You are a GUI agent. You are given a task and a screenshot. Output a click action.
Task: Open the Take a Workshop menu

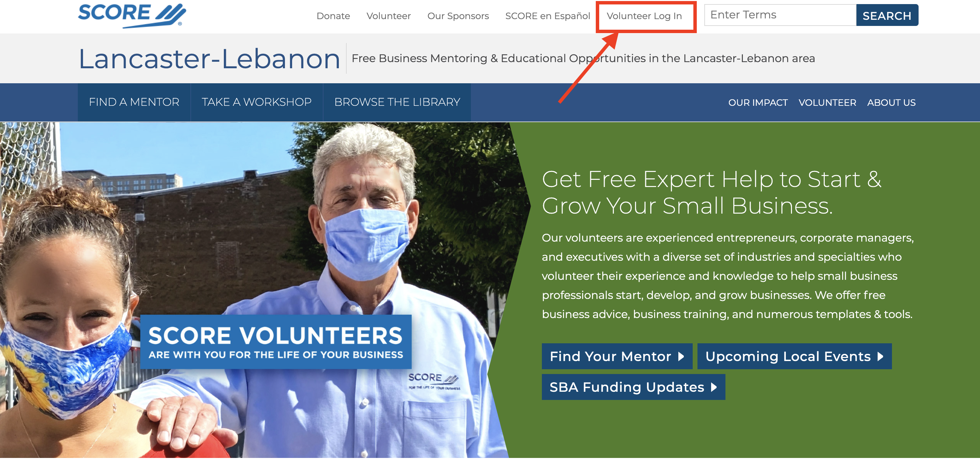256,102
